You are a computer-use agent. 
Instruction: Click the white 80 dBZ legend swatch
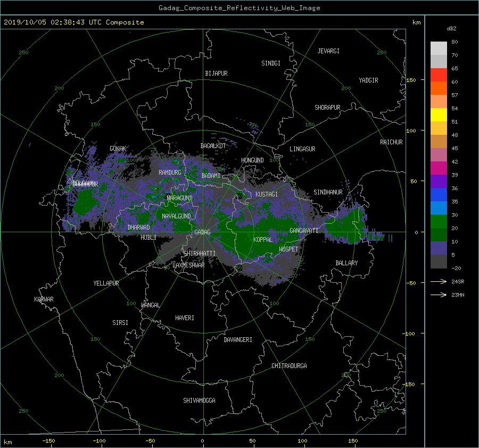click(439, 48)
